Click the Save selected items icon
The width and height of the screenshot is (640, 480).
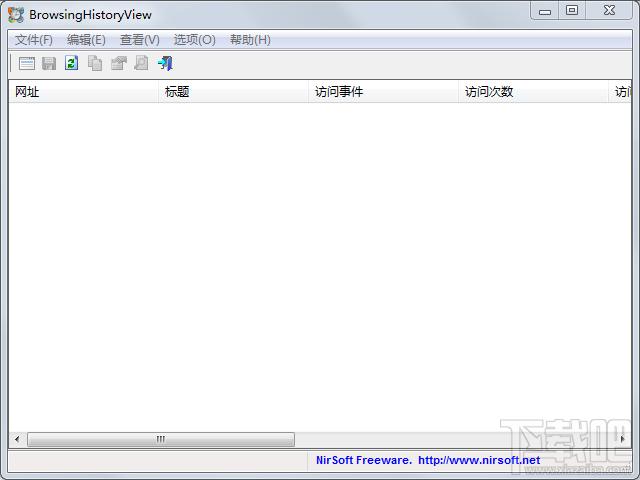coord(49,63)
